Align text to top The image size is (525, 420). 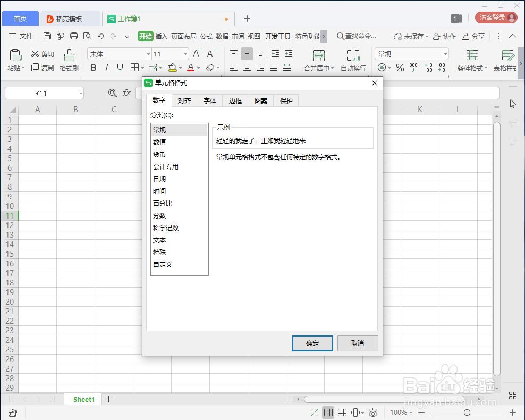[x=234, y=54]
